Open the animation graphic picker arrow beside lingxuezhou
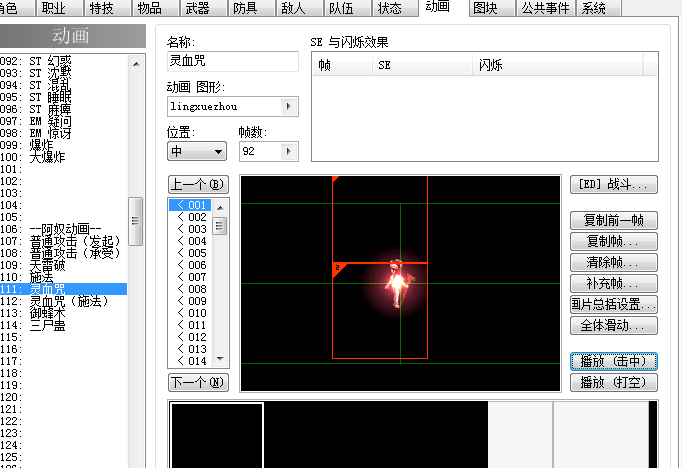This screenshot has height=468, width=682. coord(288,107)
